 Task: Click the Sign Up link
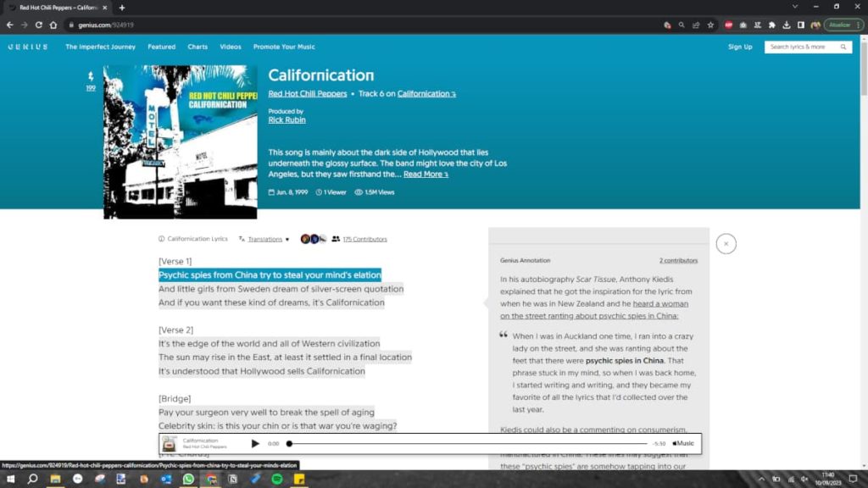click(x=740, y=47)
